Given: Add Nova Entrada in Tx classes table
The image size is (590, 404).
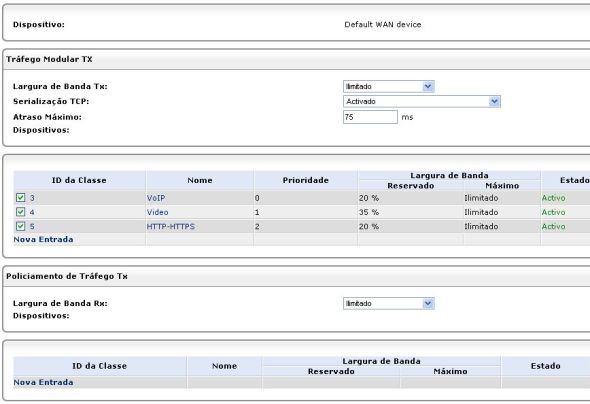Looking at the screenshot, I should [43, 240].
